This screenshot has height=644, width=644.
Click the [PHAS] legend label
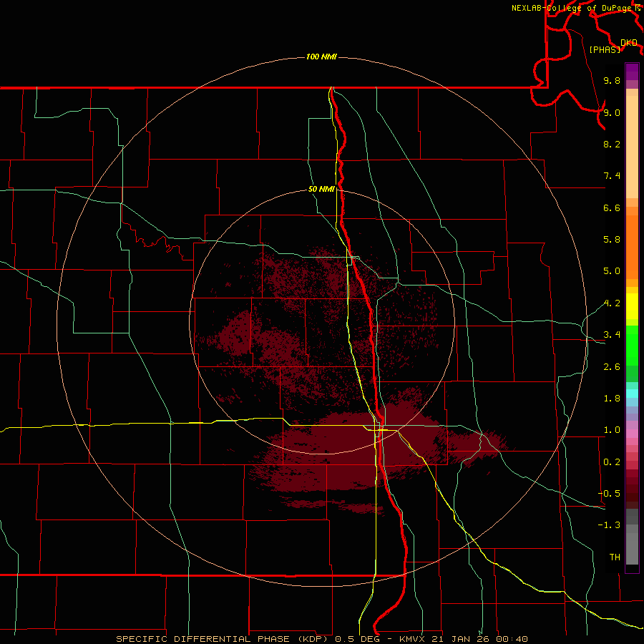pos(605,49)
